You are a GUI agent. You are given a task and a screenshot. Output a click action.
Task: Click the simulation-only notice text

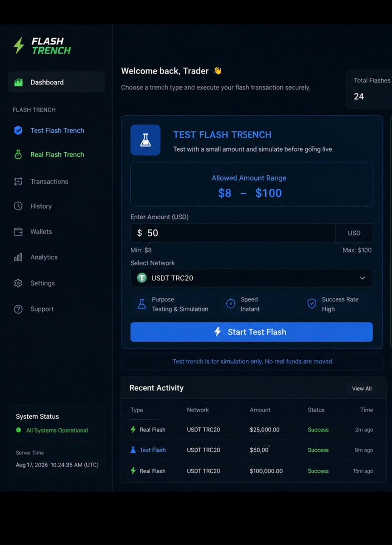click(x=253, y=362)
